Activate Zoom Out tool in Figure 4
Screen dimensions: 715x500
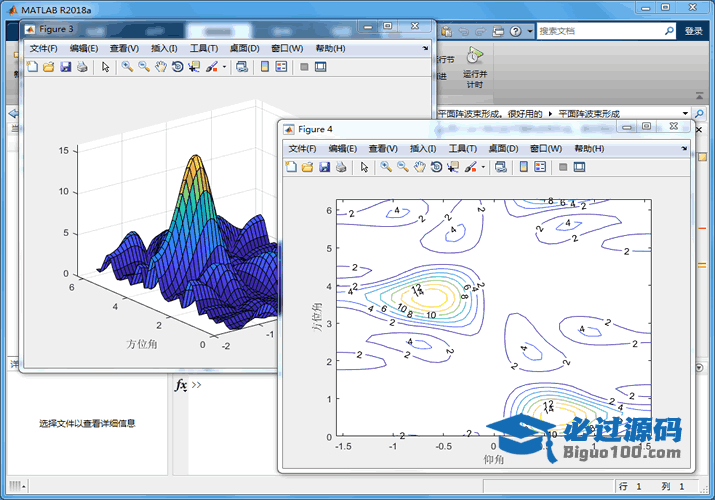pos(403,167)
